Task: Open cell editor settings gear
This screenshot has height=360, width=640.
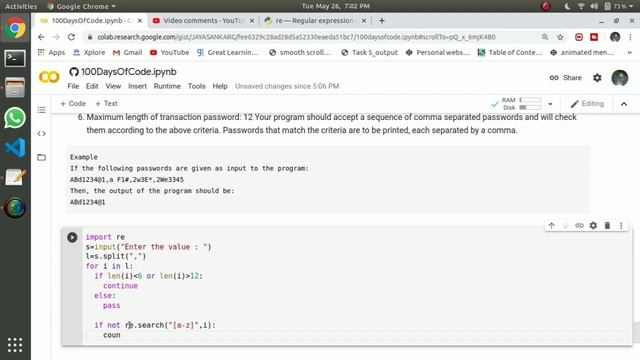Action: pos(593,225)
